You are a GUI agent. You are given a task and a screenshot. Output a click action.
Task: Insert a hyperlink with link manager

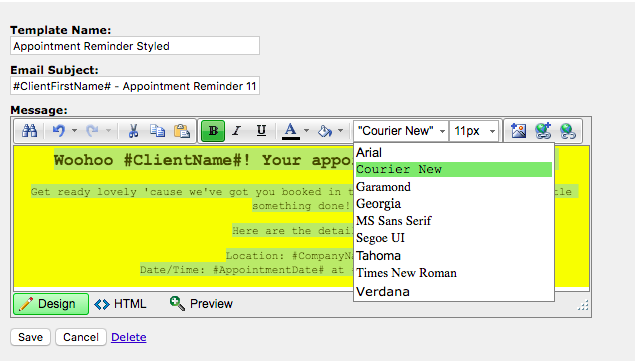pos(543,131)
